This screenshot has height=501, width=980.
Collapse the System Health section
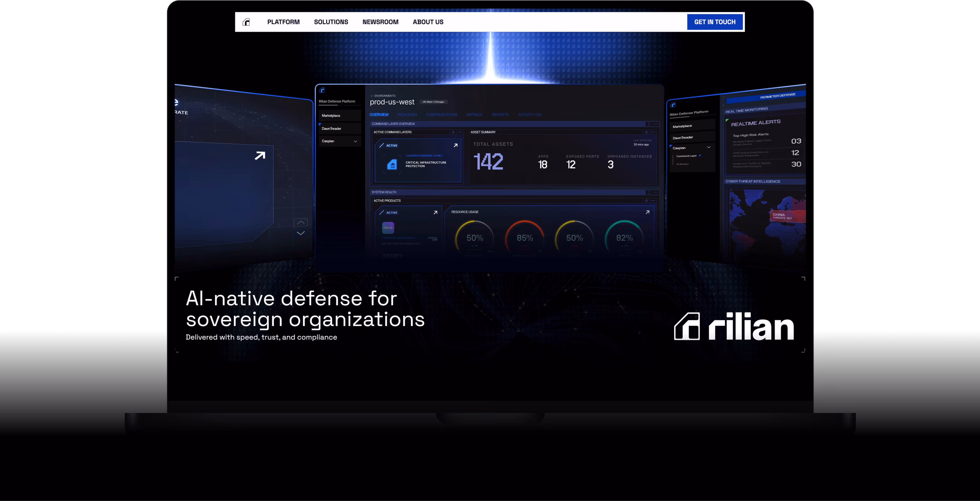click(649, 193)
